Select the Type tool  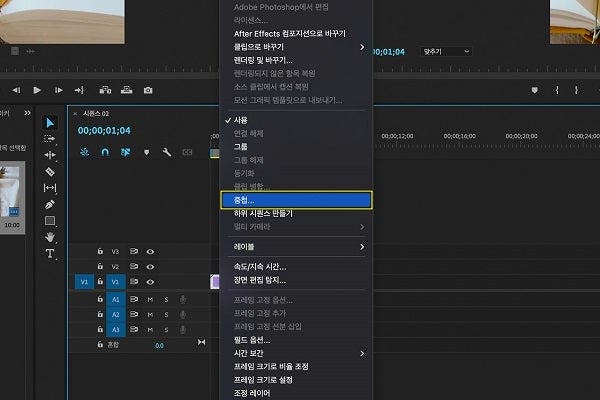50,253
